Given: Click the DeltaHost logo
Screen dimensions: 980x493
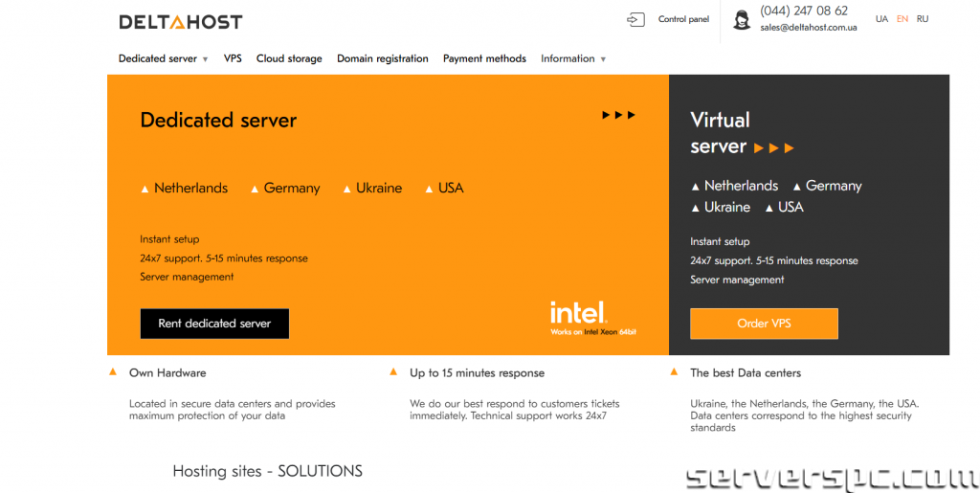Looking at the screenshot, I should coord(180,21).
